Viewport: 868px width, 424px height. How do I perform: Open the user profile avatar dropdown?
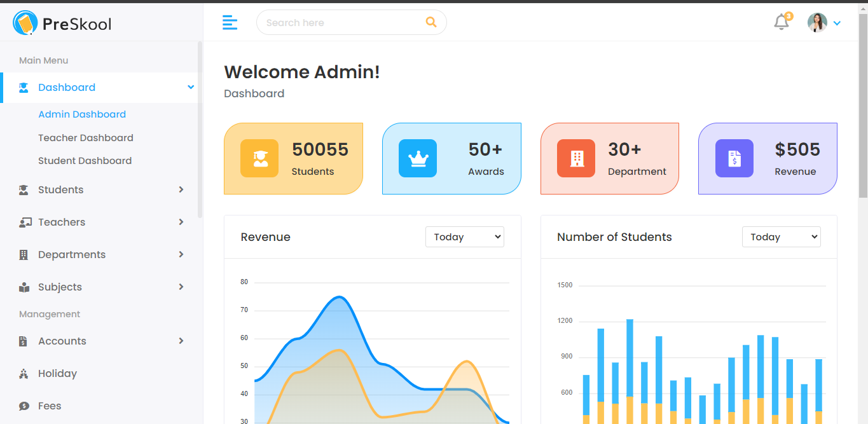(x=823, y=23)
